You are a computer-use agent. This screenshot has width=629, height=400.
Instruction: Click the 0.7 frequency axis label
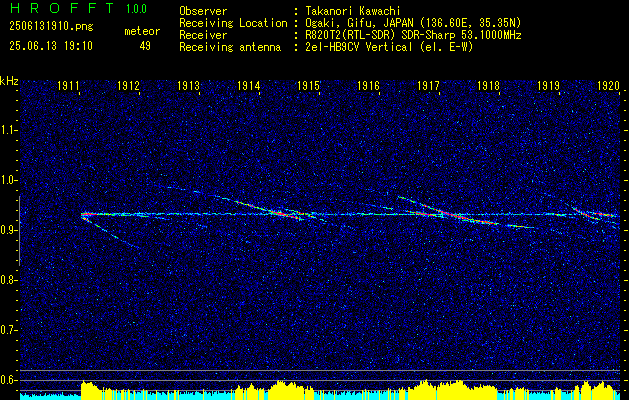point(7,330)
